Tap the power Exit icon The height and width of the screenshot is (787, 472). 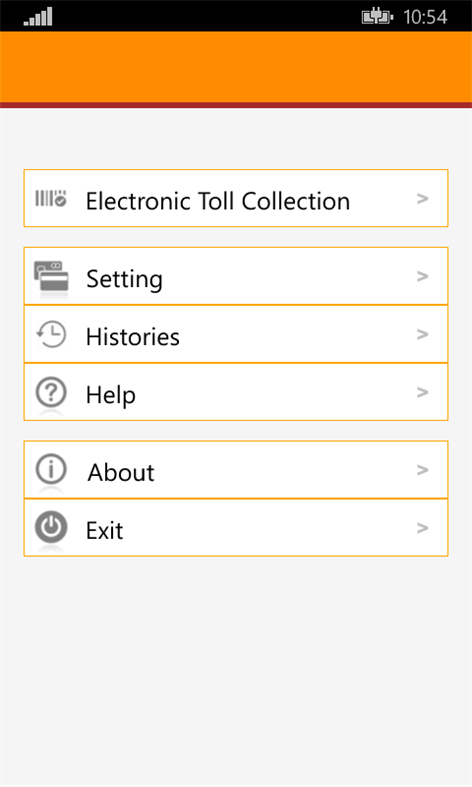pos(51,528)
